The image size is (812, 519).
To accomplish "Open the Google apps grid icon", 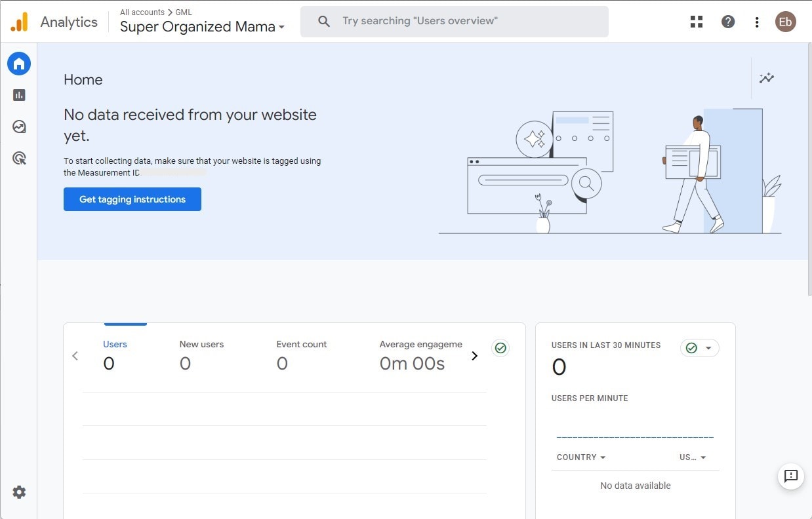I will point(697,22).
